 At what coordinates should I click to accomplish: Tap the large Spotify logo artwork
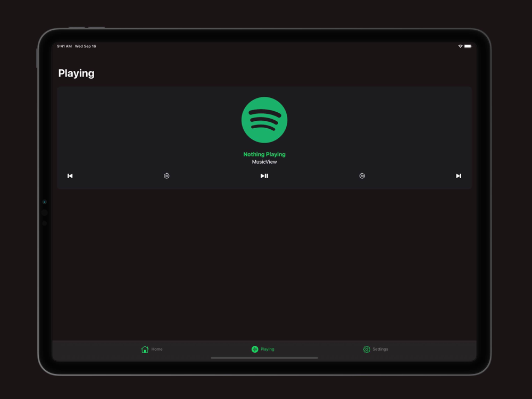(264, 120)
